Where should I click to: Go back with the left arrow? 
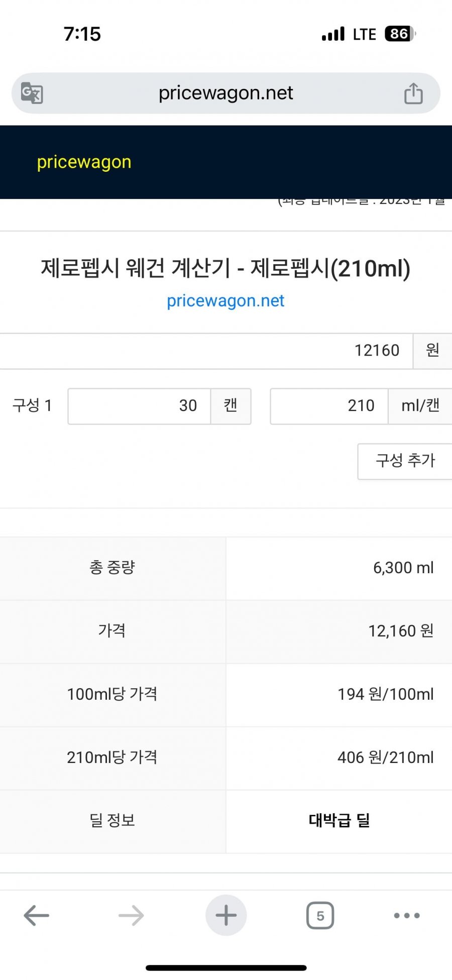[36, 915]
